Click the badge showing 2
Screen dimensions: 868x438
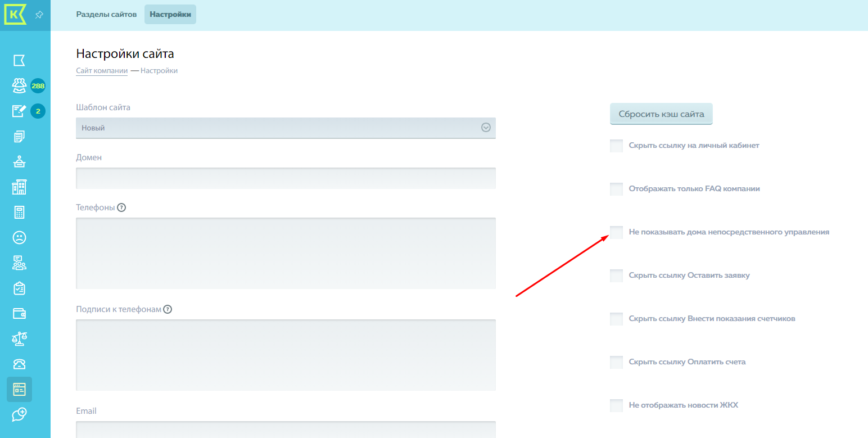coord(38,111)
